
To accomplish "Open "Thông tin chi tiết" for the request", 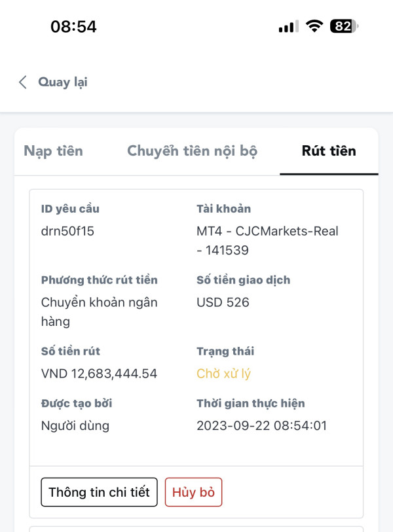I will click(99, 492).
